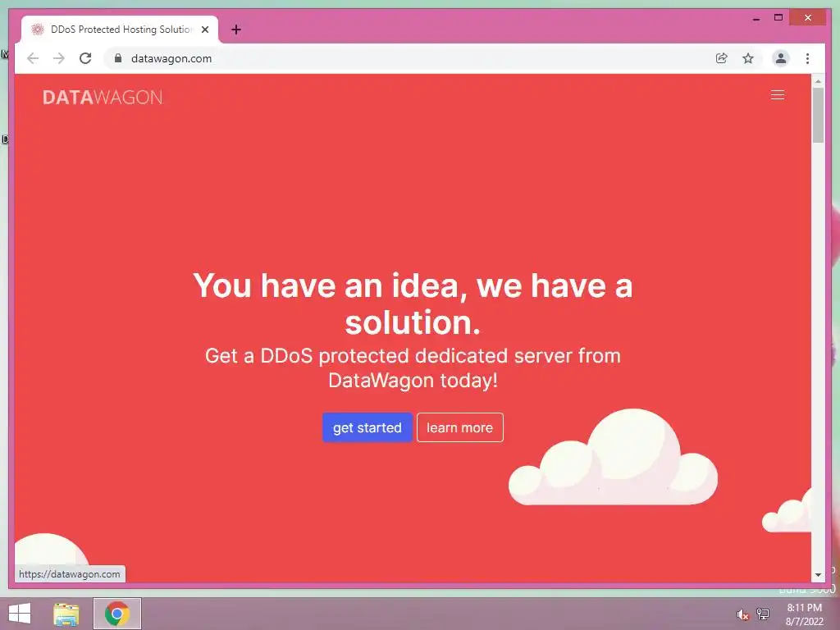This screenshot has height=630, width=840.
Task: Select the DDoS Protected Hosting Solutions tab
Action: pyautogui.click(x=120, y=30)
